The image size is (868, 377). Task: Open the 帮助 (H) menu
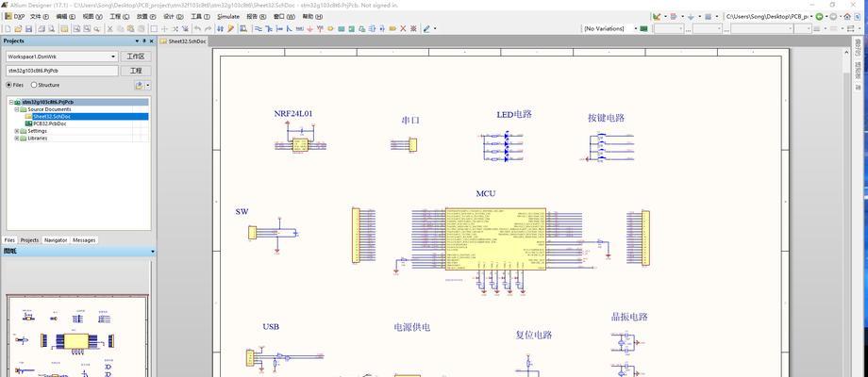click(x=311, y=16)
